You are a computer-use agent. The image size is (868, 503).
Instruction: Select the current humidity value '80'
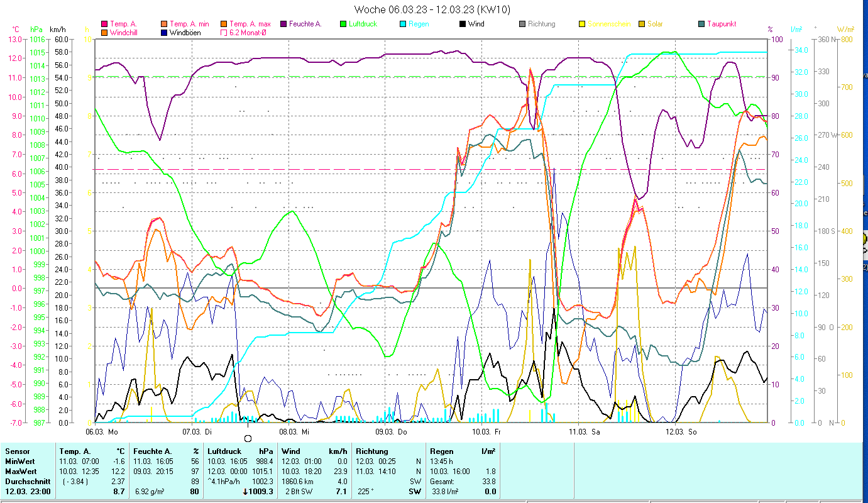tap(195, 492)
